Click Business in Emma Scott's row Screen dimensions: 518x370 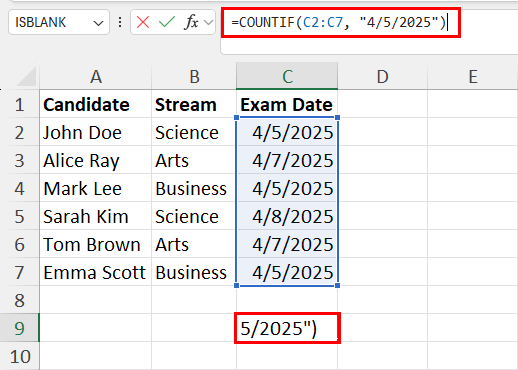[194, 272]
